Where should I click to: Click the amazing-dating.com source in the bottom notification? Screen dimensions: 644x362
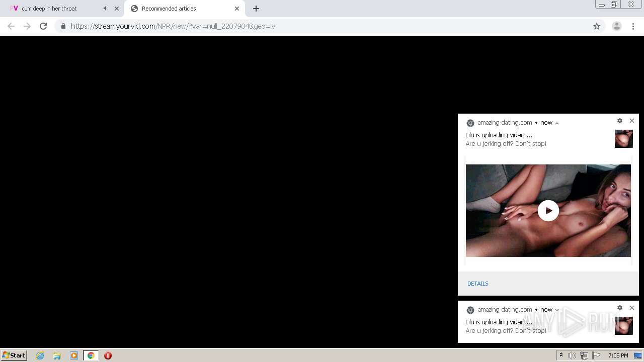point(505,310)
